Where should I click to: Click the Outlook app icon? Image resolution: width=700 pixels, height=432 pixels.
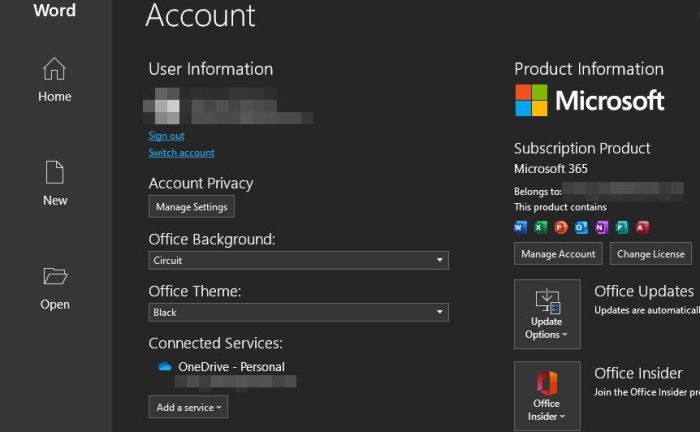(x=581, y=227)
